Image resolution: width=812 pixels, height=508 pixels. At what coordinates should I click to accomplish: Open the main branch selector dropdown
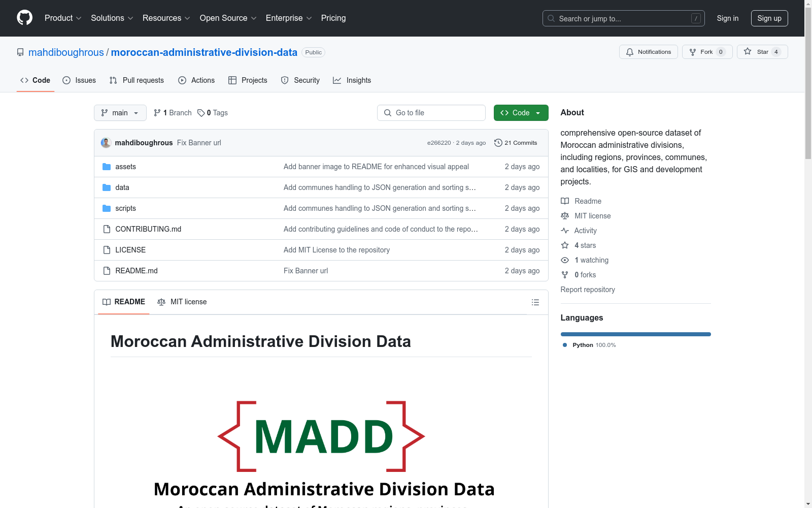point(120,113)
